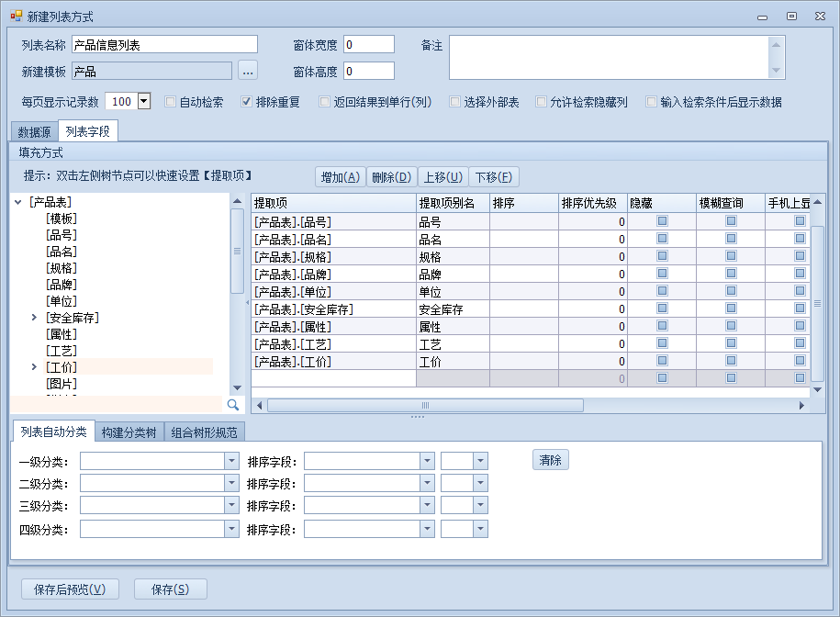Select 列表自动分类 tab
The image size is (840, 617).
pos(53,432)
